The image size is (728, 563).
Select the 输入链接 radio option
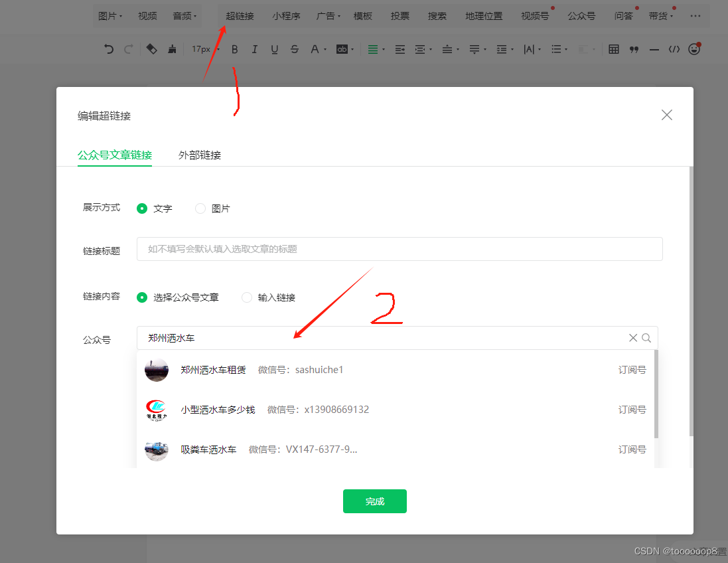[246, 297]
